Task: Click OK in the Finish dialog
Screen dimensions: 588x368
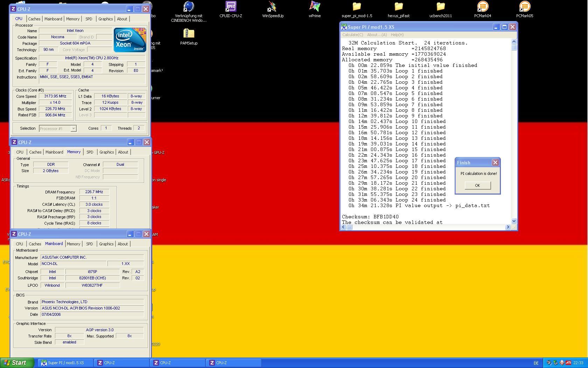Action: [x=477, y=185]
